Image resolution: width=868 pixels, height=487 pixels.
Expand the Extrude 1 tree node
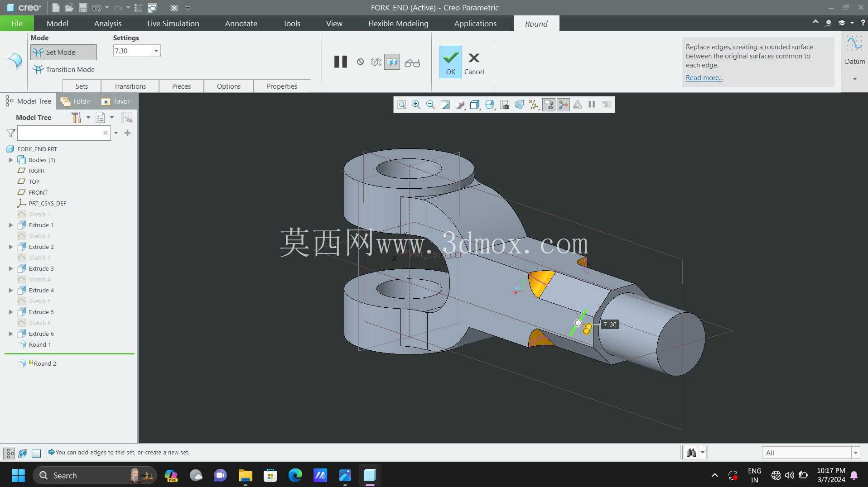(11, 225)
